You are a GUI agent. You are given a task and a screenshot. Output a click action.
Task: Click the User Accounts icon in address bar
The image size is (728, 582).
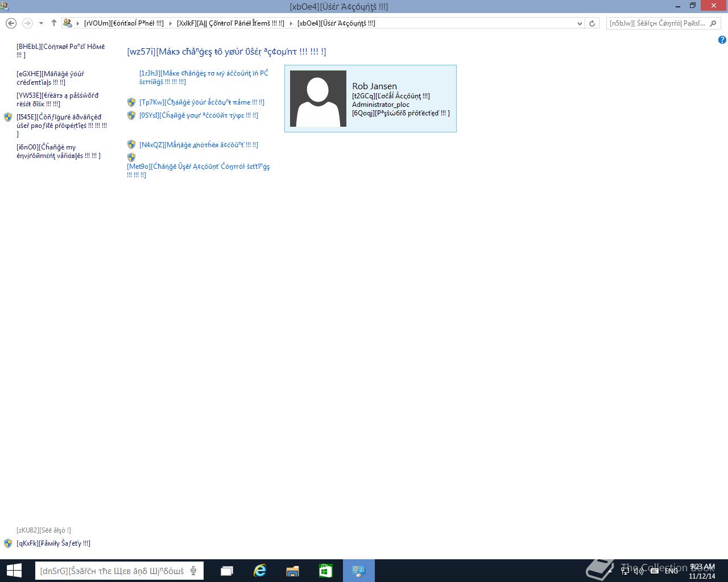pos(68,23)
